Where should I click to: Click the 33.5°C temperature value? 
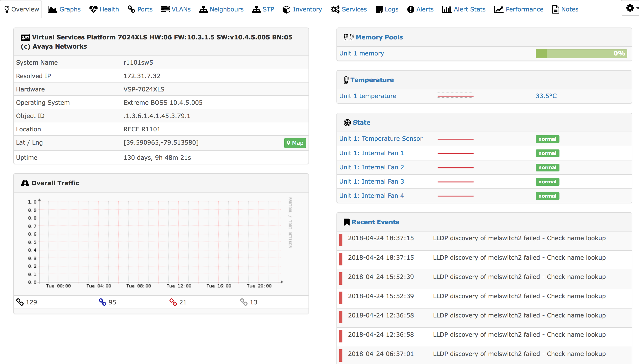click(x=546, y=96)
